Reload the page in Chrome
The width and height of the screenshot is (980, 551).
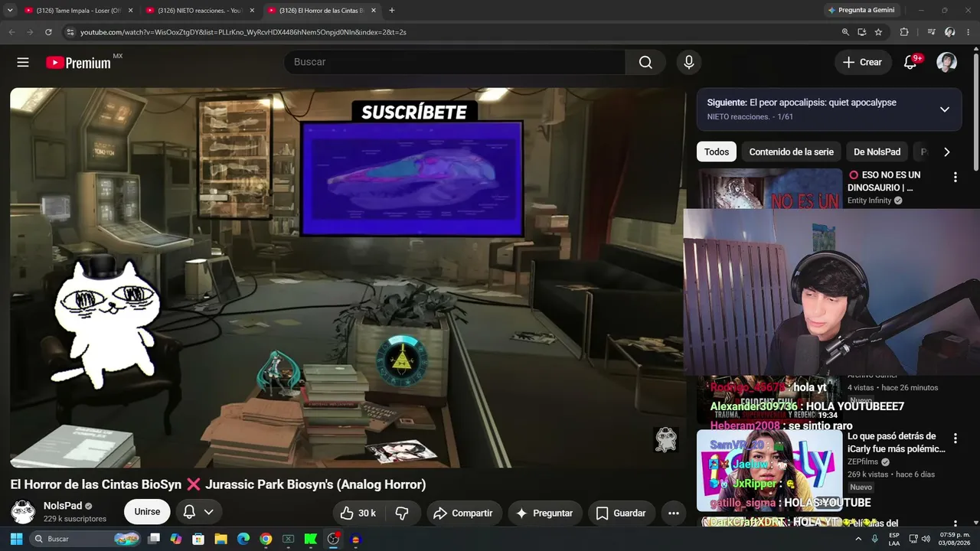point(48,32)
